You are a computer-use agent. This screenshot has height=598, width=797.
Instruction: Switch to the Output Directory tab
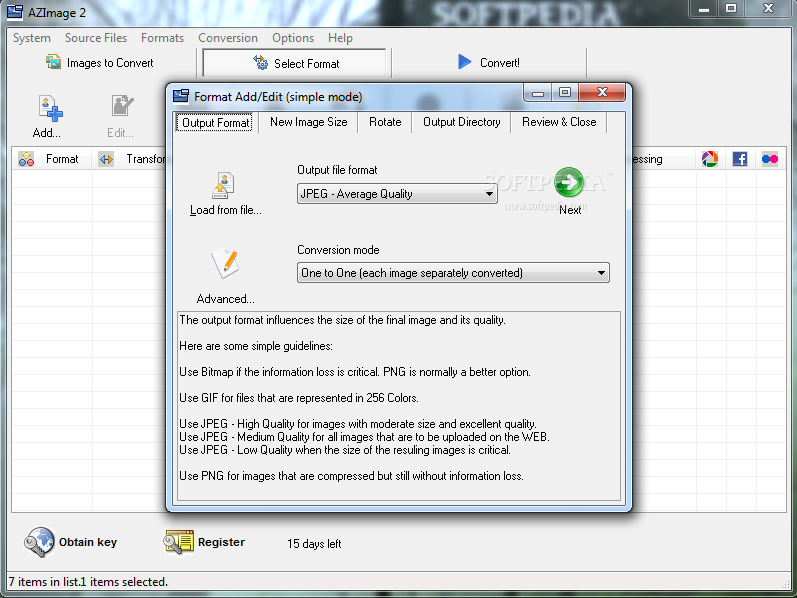[462, 122]
